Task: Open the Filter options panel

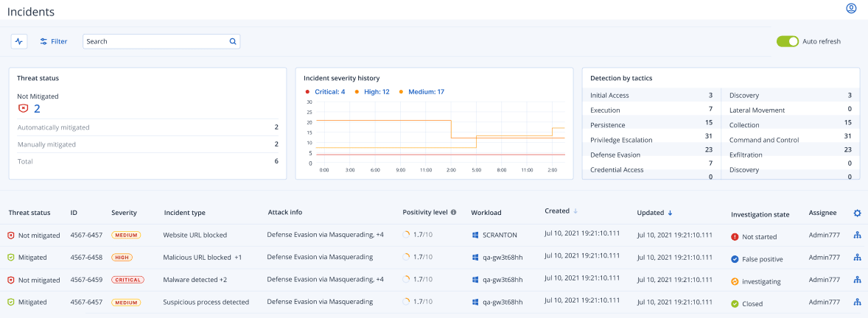Action: (53, 41)
